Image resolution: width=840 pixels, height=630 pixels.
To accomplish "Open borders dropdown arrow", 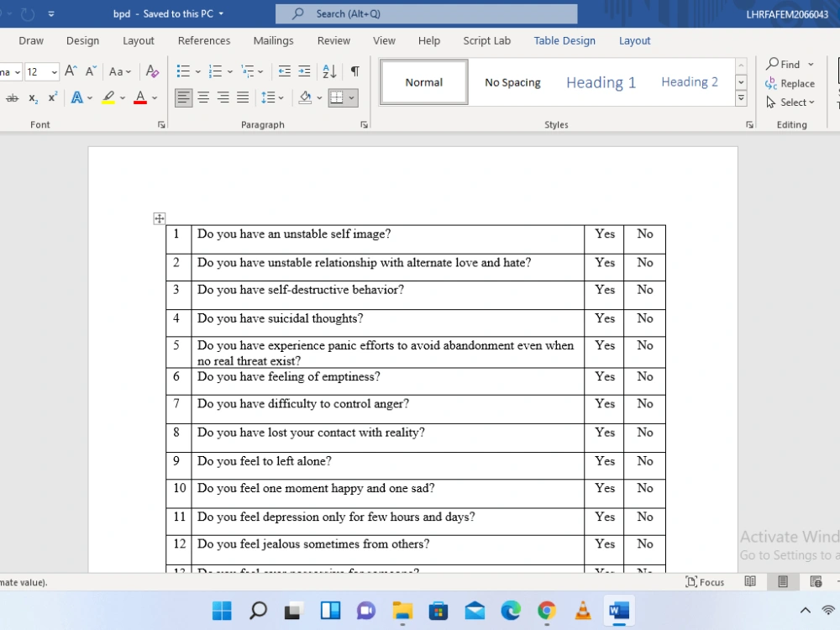I will tap(351, 98).
